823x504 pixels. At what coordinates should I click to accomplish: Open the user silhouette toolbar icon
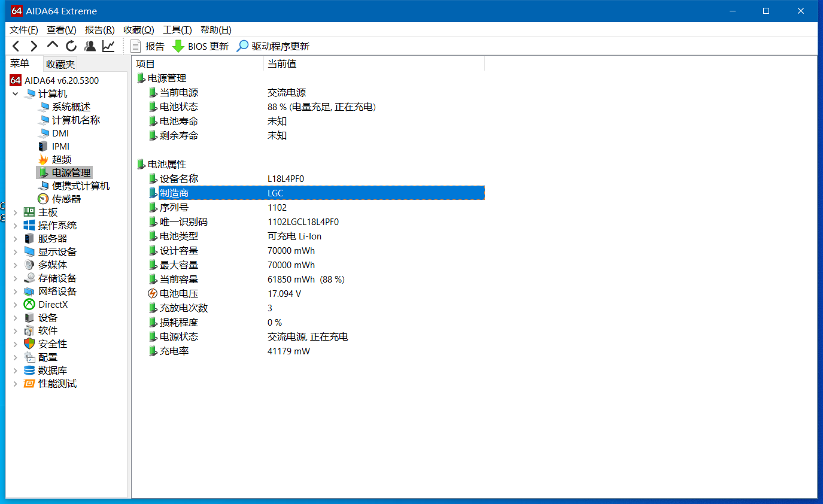90,46
